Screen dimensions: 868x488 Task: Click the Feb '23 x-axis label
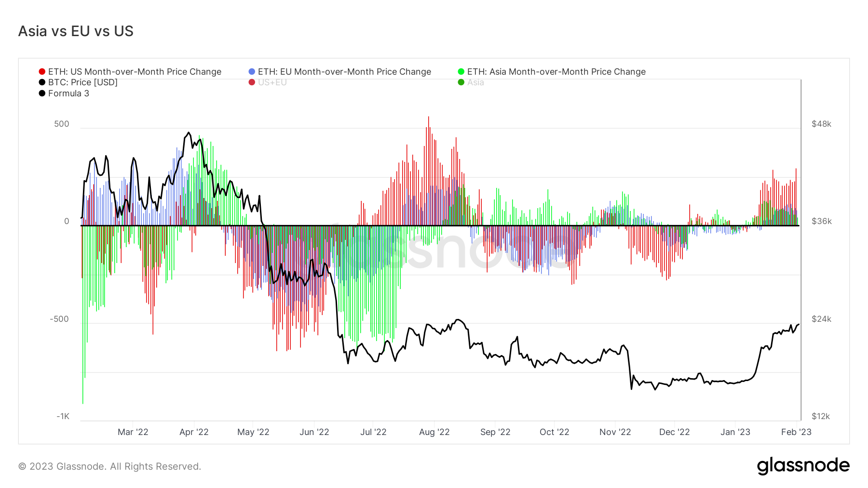click(x=796, y=432)
